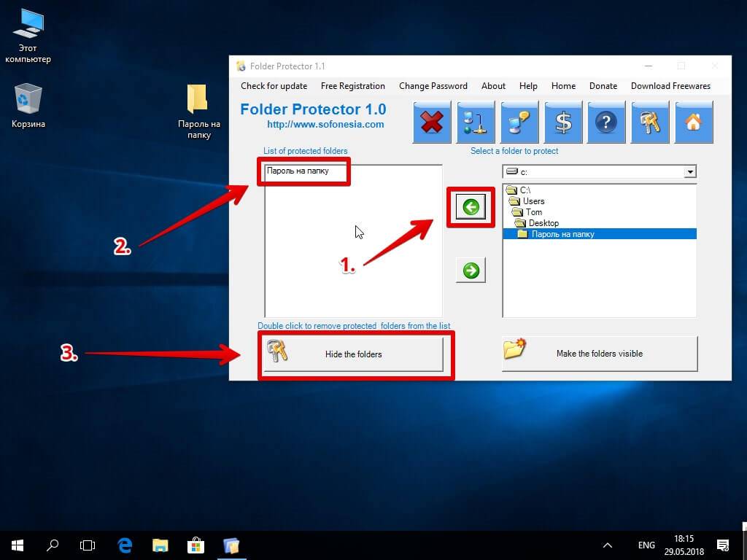Screen dimensions: 747x560
Task: Click the green right arrow button
Action: pos(471,271)
